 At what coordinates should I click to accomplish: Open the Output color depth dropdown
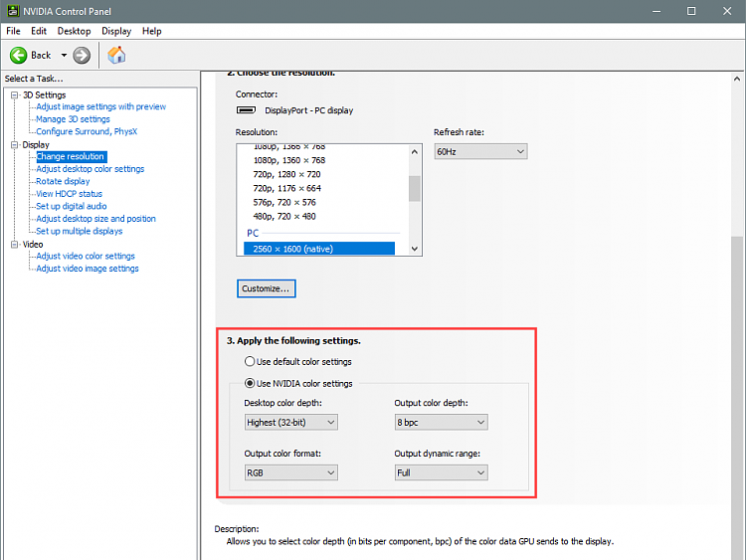(x=441, y=422)
